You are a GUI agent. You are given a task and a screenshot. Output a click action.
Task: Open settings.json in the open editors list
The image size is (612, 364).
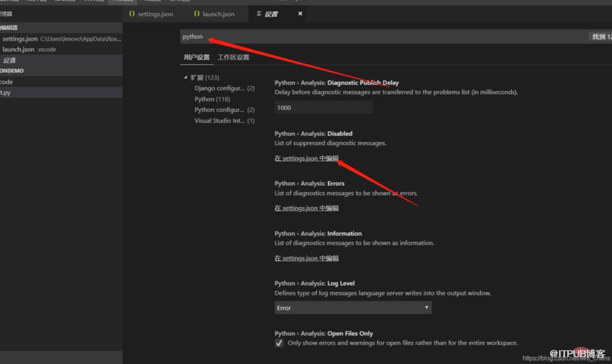coord(62,39)
